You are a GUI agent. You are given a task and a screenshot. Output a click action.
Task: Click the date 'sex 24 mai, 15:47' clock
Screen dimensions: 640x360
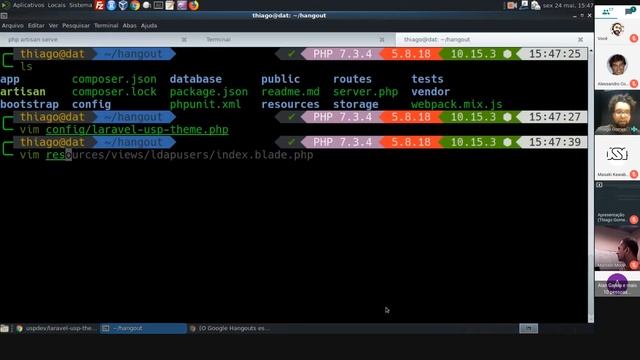pos(568,5)
